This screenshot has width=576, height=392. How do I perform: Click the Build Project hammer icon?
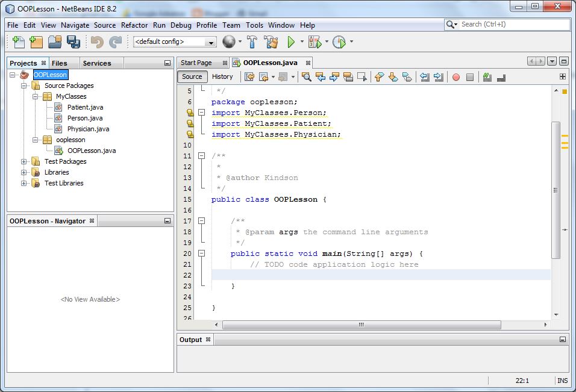coord(252,42)
